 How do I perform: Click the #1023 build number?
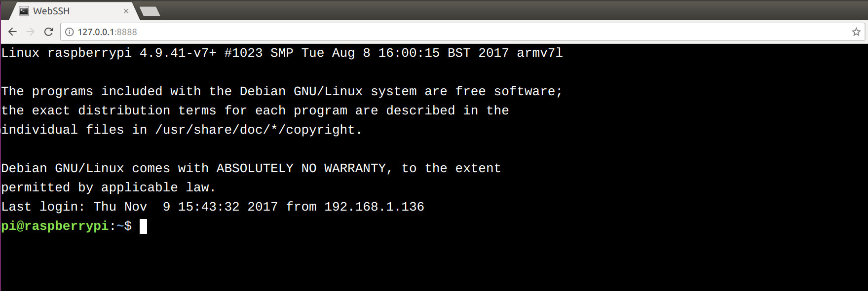[243, 53]
